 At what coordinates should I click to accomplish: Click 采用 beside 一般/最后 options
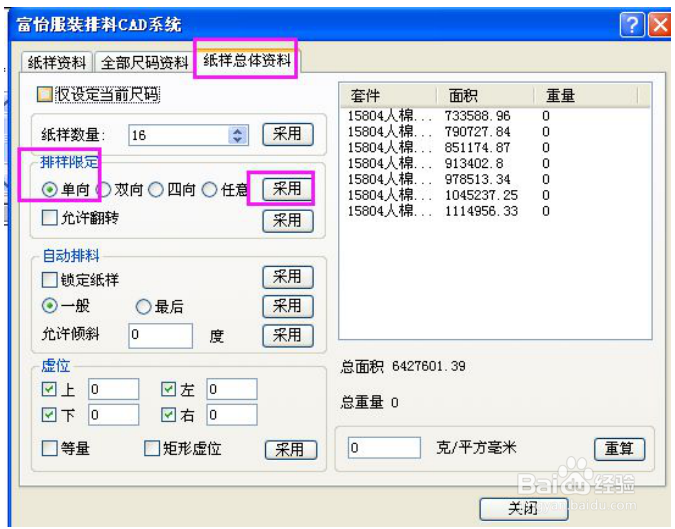point(288,306)
